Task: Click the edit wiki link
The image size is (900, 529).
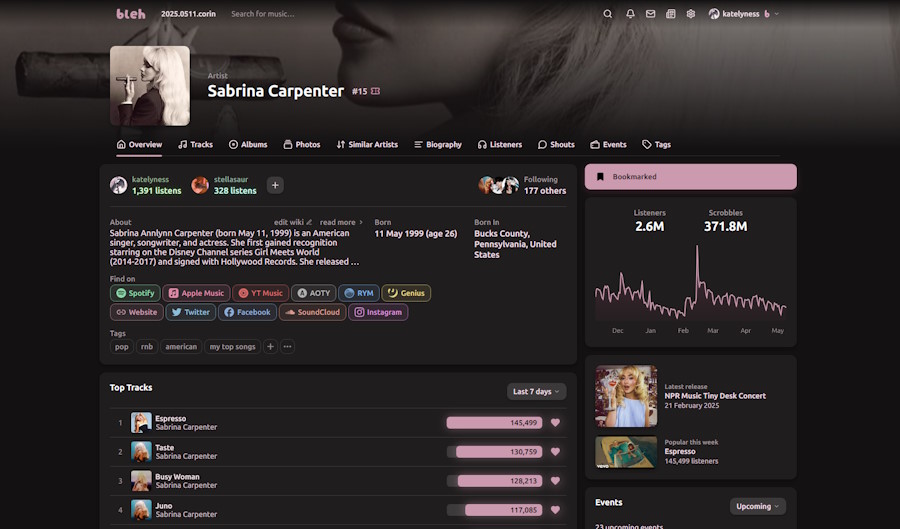Action: point(293,222)
